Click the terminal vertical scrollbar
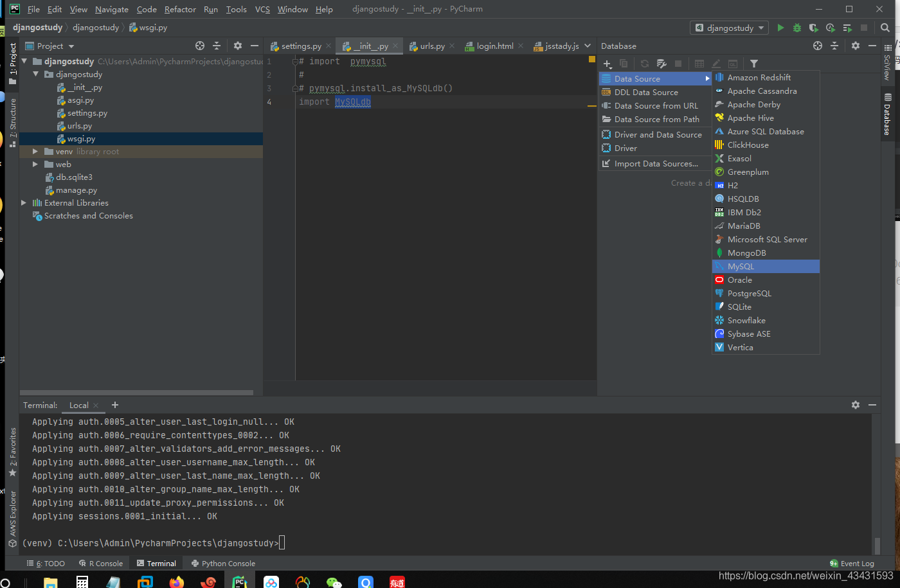 877,546
